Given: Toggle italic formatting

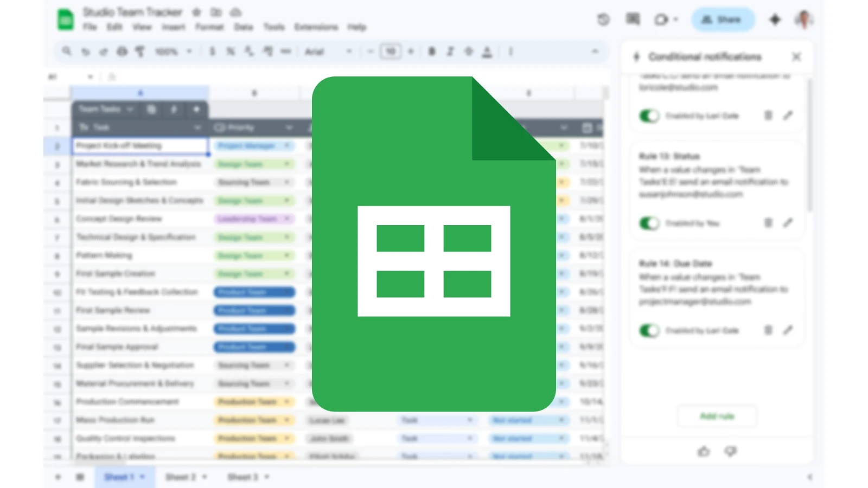Looking at the screenshot, I should tap(450, 52).
